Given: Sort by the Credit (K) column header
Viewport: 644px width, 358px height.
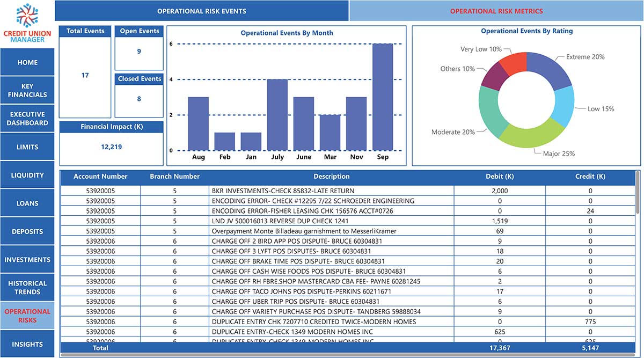Looking at the screenshot, I should click(x=590, y=177).
